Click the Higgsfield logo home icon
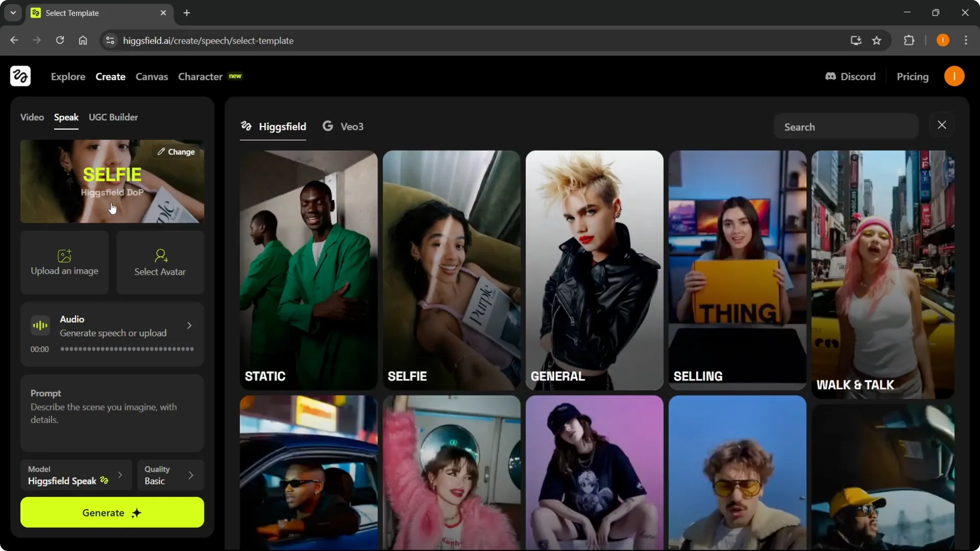 (20, 76)
